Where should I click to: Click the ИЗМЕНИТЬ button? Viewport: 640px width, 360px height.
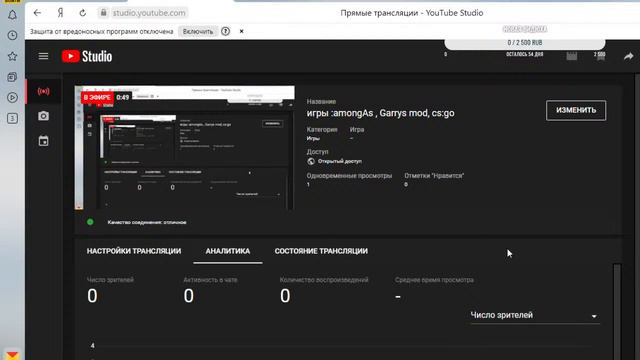click(576, 110)
